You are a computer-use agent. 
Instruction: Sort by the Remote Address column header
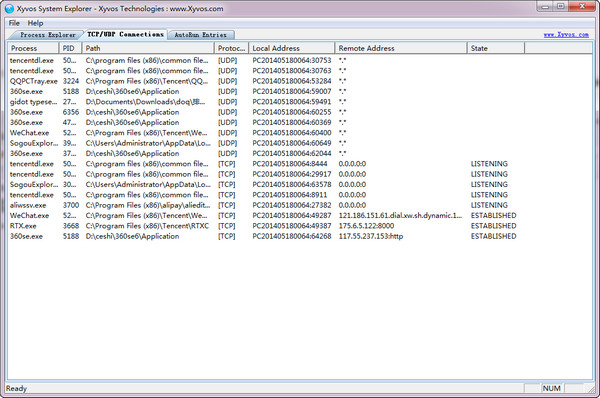(401, 48)
